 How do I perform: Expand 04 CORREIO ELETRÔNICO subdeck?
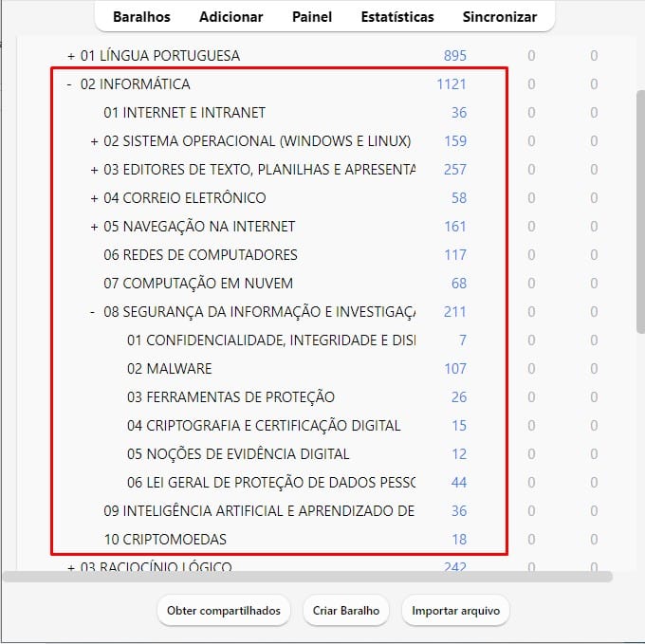pyautogui.click(x=94, y=198)
